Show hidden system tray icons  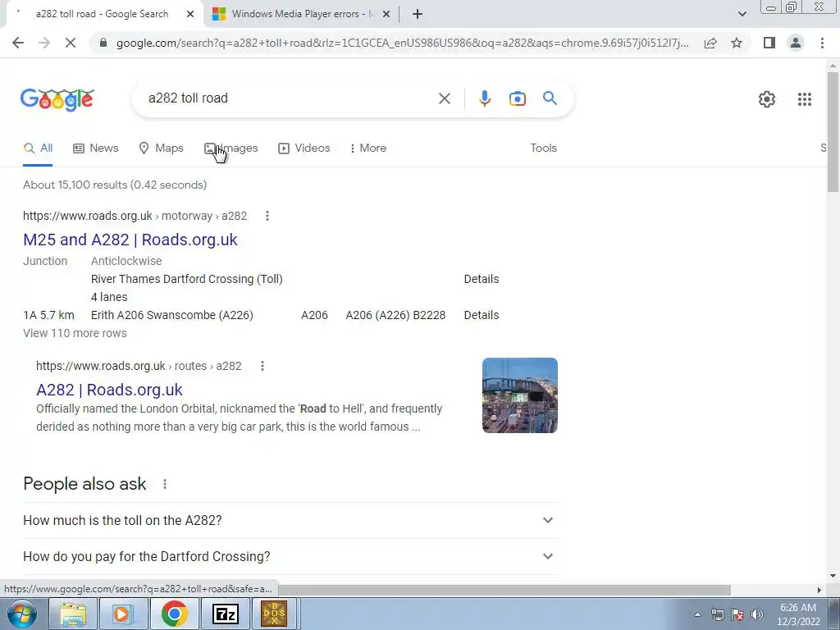tap(697, 614)
